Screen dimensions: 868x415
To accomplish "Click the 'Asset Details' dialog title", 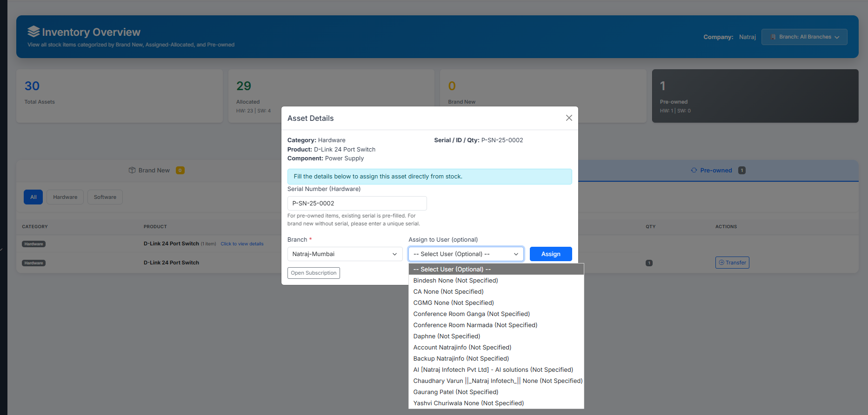I will 311,119.
